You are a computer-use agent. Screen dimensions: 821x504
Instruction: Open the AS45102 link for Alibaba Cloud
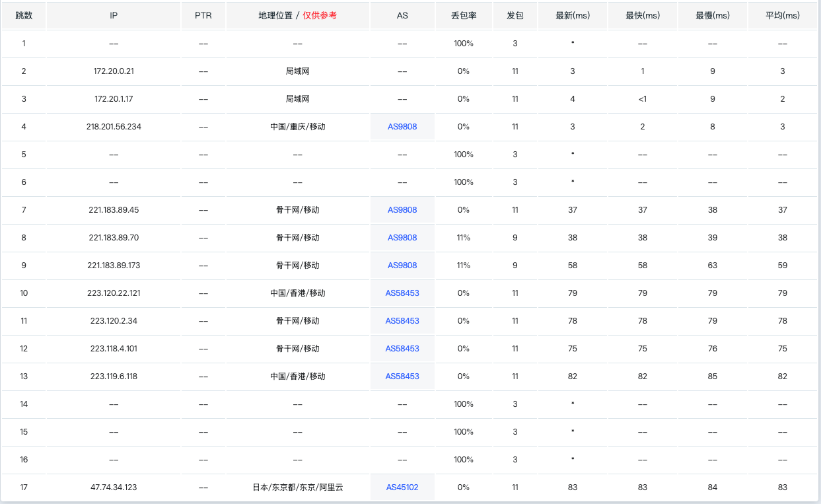402,487
